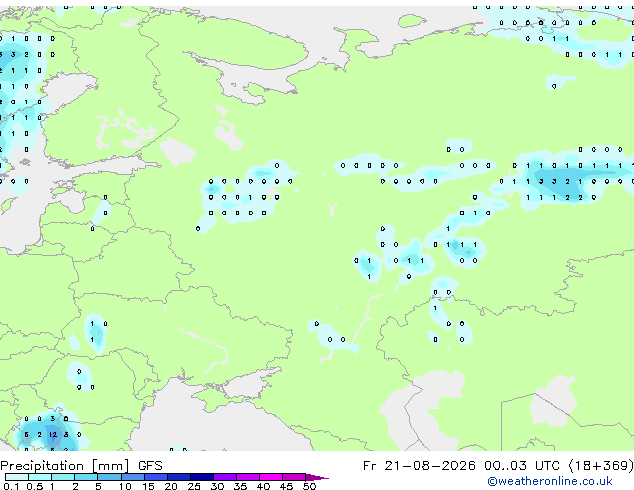Click the "15" legend scale label
The width and height of the screenshot is (634, 490).
pyautogui.click(x=148, y=486)
